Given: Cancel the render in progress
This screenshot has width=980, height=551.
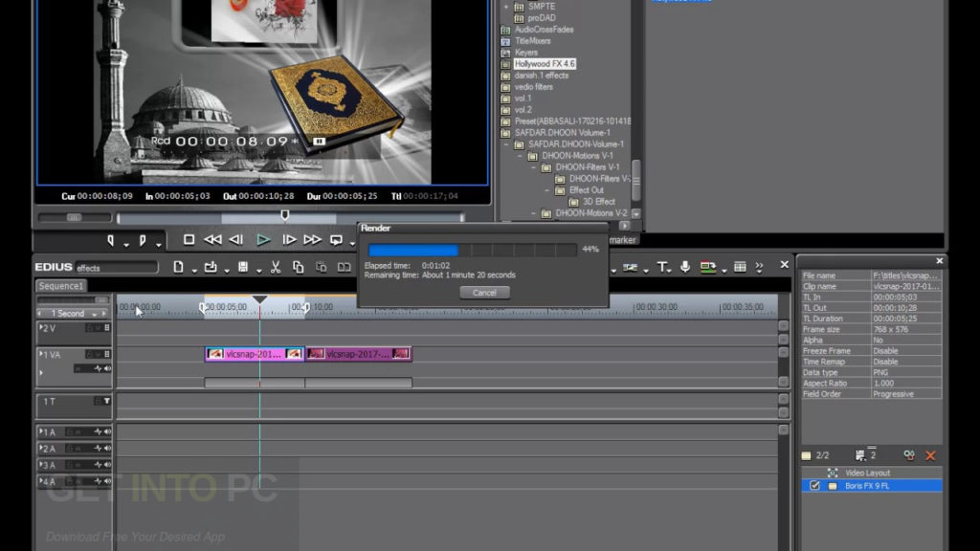Looking at the screenshot, I should pos(484,293).
